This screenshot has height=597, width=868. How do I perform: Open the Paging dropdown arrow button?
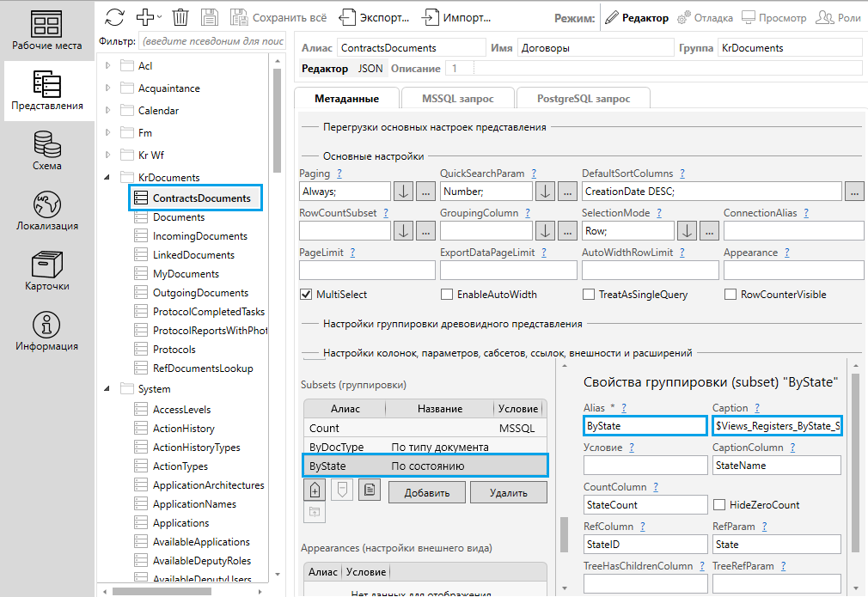tap(403, 192)
